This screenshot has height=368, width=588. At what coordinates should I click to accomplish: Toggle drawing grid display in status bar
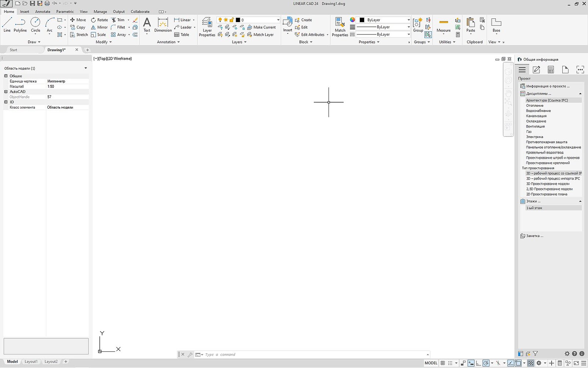pyautogui.click(x=443, y=363)
